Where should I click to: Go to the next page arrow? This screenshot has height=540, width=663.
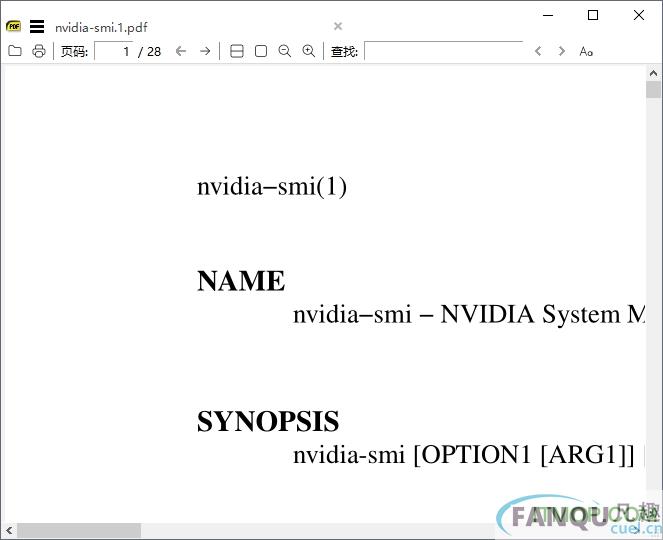(x=205, y=51)
